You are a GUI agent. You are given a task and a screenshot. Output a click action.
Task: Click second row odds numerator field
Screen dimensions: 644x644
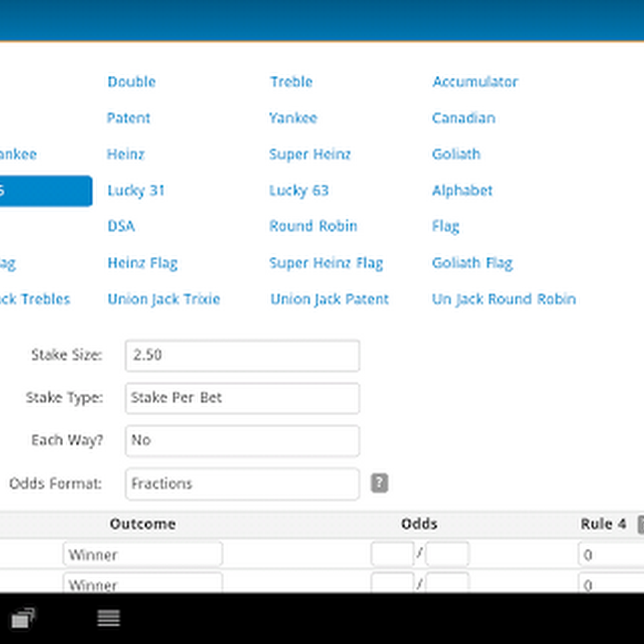(x=392, y=582)
